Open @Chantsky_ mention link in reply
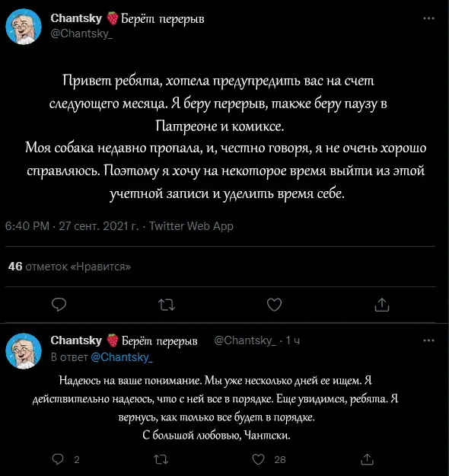Screen dimensions: 449x476 click(x=122, y=357)
